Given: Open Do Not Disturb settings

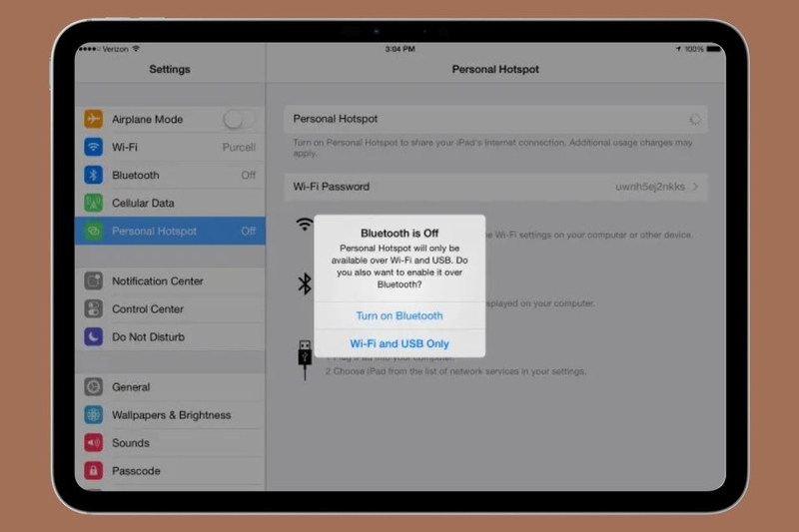Looking at the screenshot, I should (x=170, y=337).
